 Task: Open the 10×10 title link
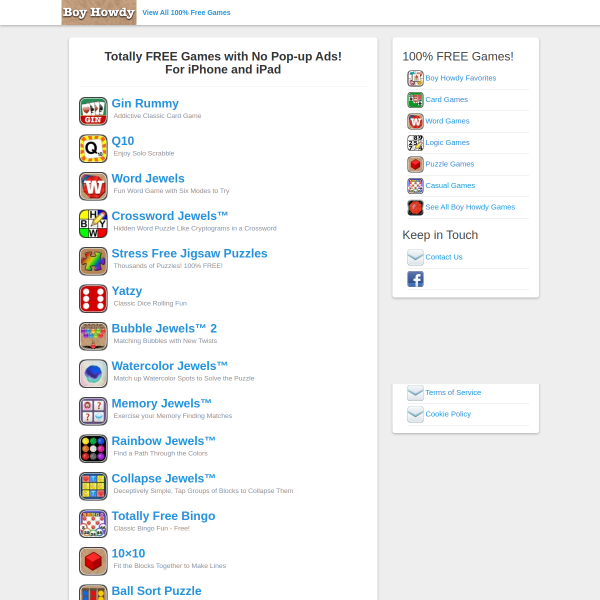pos(128,553)
